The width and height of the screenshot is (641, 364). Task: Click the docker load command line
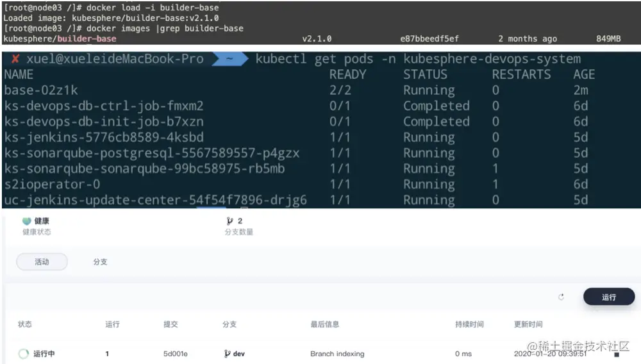111,7
